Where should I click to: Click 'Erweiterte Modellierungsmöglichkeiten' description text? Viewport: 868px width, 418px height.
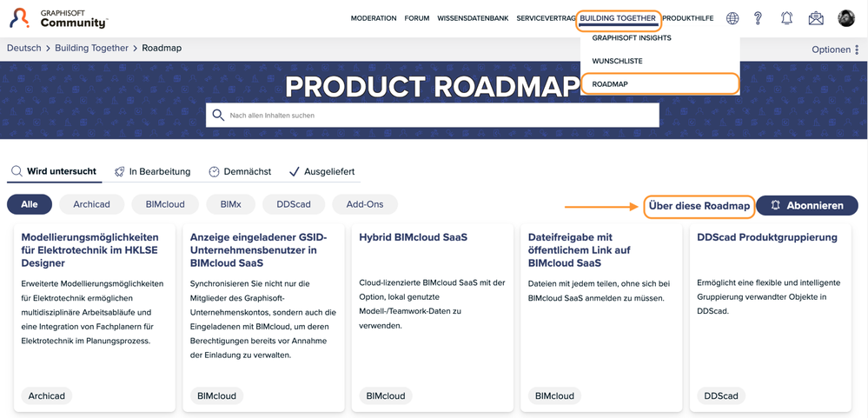tap(92, 312)
